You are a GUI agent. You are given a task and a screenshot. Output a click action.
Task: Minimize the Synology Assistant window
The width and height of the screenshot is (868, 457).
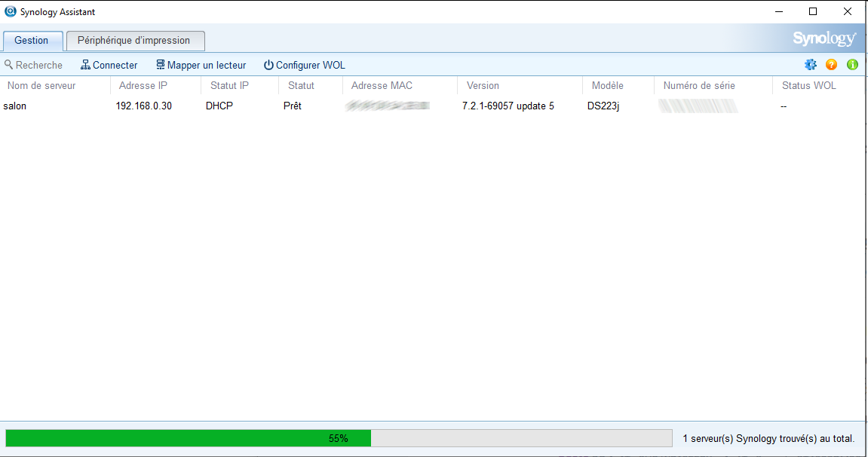coord(779,11)
